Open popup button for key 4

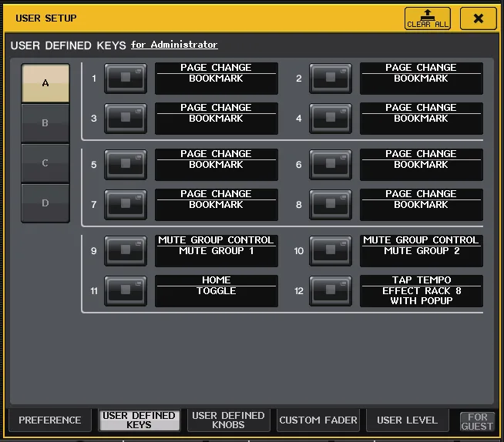pyautogui.click(x=331, y=119)
